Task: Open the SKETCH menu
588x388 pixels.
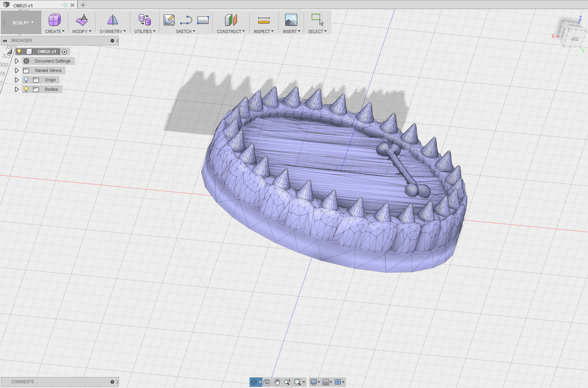Action: coord(185,31)
